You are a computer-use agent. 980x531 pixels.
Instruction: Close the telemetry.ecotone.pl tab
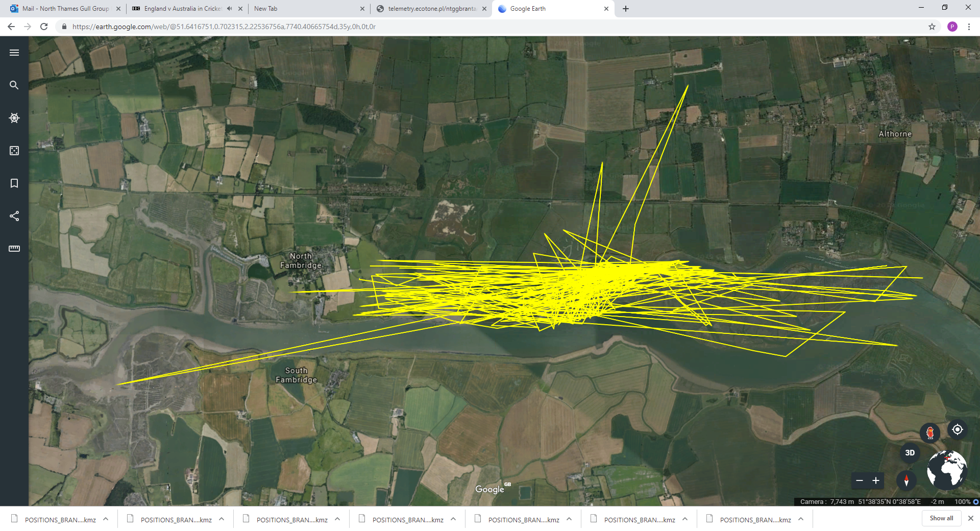(x=484, y=9)
